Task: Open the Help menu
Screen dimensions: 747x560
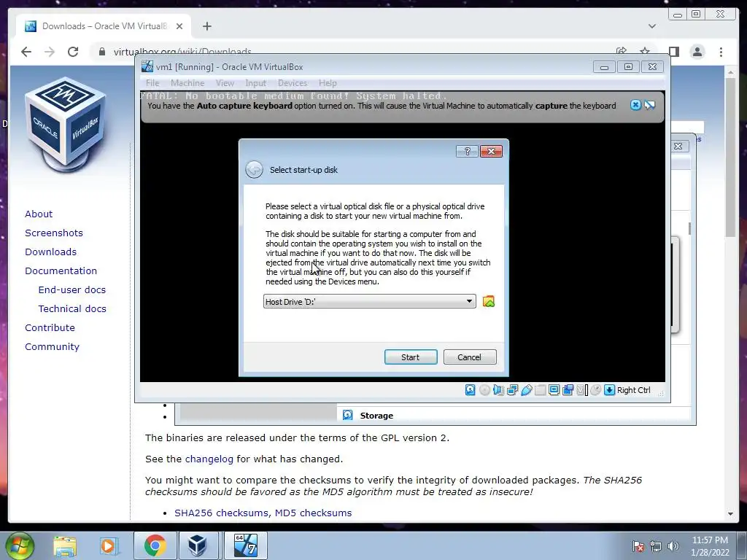Action: tap(328, 83)
